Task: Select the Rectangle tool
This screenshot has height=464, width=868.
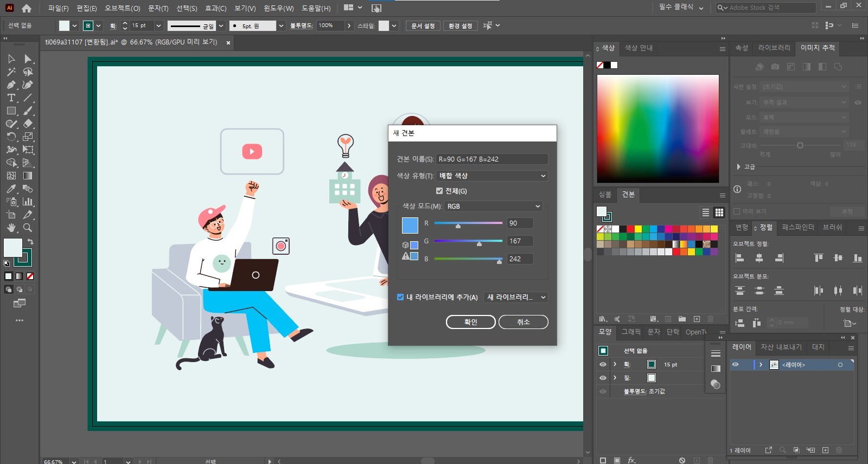Action: [x=11, y=111]
